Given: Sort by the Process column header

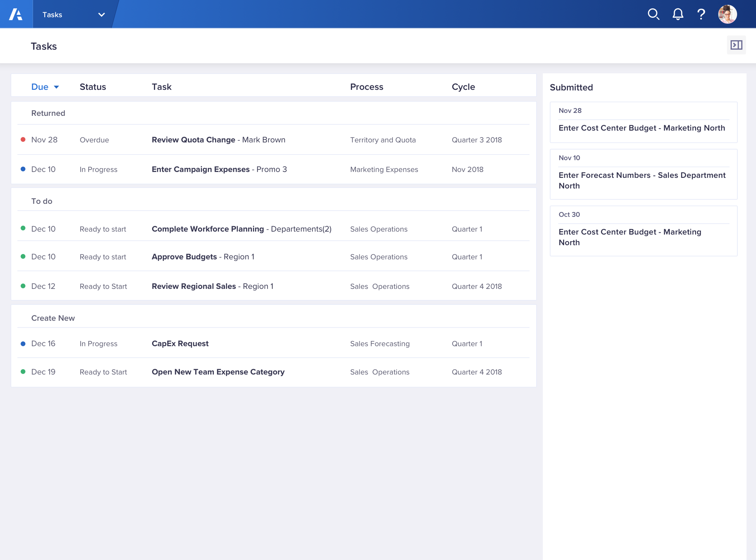Looking at the screenshot, I should (367, 87).
